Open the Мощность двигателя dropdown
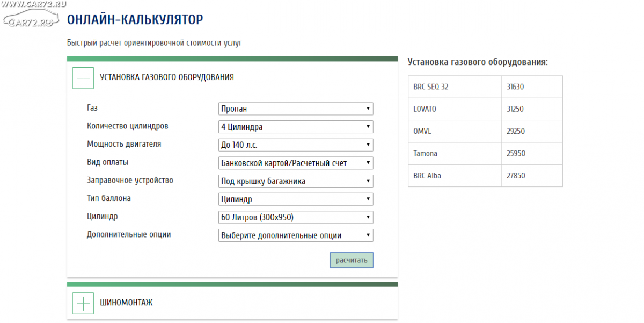This screenshot has width=644, height=323. [296, 145]
